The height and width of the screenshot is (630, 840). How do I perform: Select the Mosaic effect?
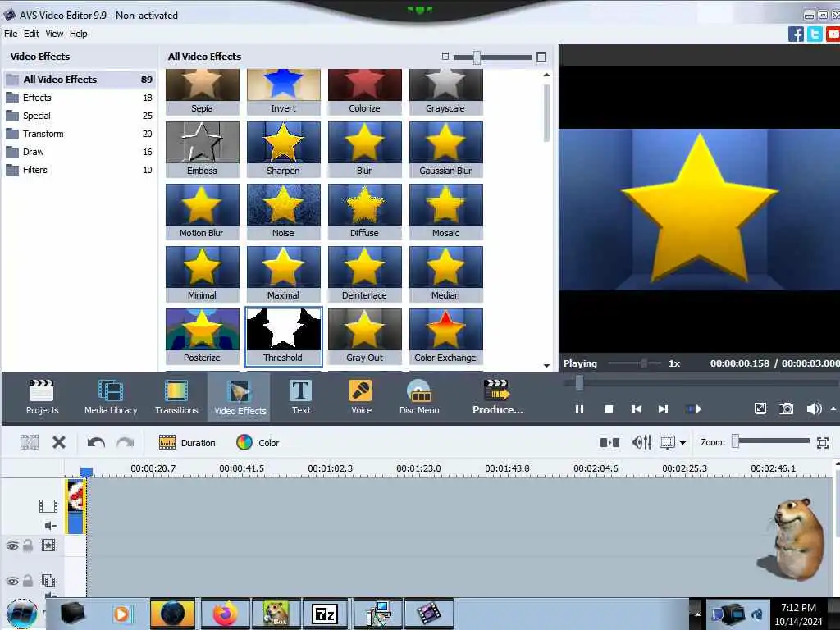pyautogui.click(x=445, y=212)
